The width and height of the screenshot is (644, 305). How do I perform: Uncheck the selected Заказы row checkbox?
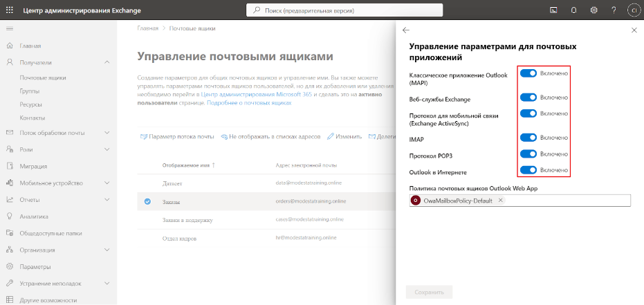[x=147, y=201]
